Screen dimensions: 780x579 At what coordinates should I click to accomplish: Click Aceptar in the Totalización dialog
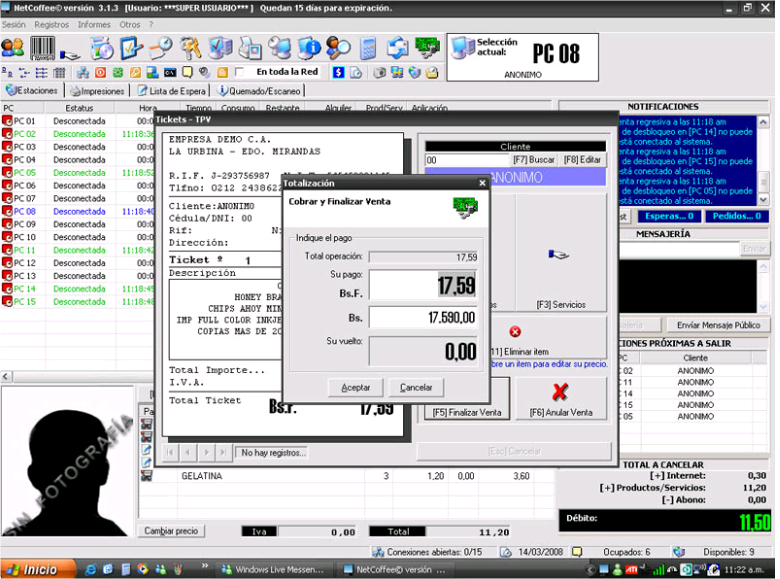pyautogui.click(x=356, y=387)
